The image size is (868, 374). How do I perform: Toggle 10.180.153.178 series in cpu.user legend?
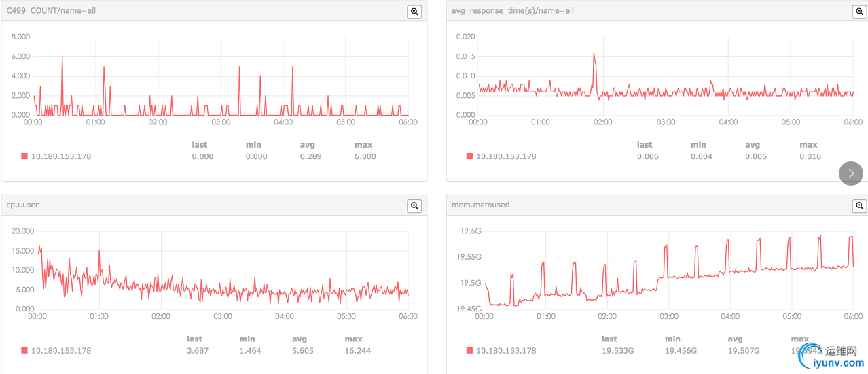pyautogui.click(x=24, y=351)
